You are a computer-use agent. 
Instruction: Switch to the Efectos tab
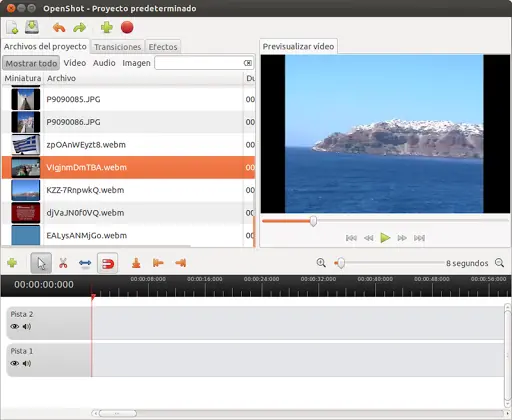click(163, 47)
